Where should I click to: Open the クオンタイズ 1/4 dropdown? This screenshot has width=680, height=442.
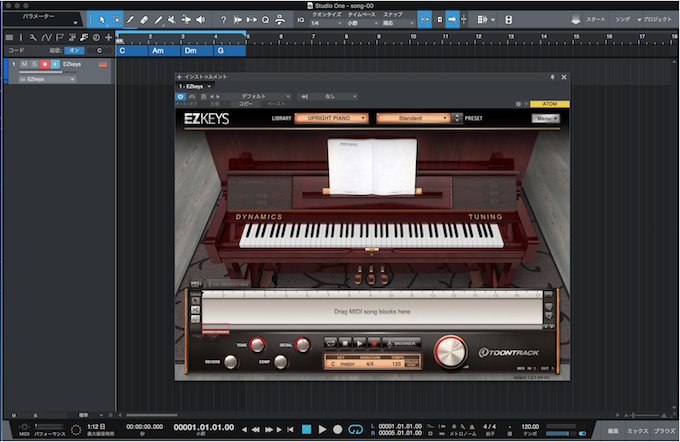326,23
